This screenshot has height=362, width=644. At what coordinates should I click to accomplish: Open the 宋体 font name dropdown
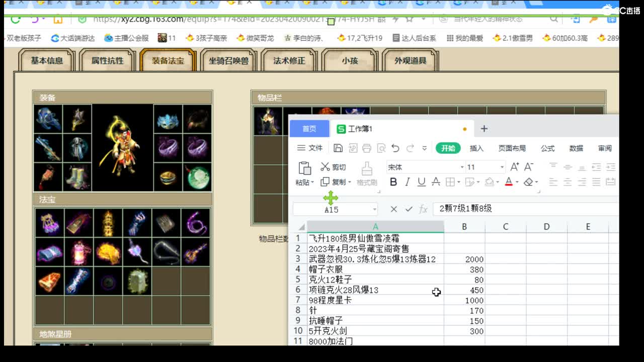pyautogui.click(x=462, y=167)
